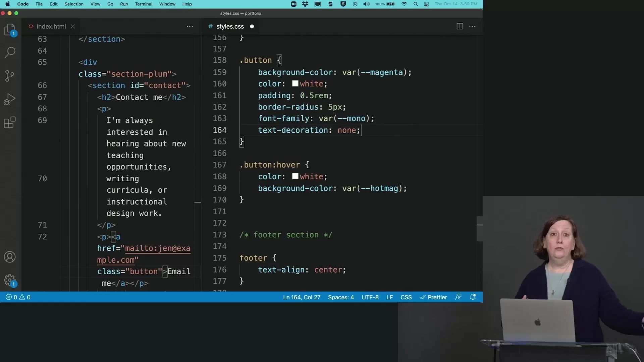Click the Split Editor Right icon

[460, 26]
